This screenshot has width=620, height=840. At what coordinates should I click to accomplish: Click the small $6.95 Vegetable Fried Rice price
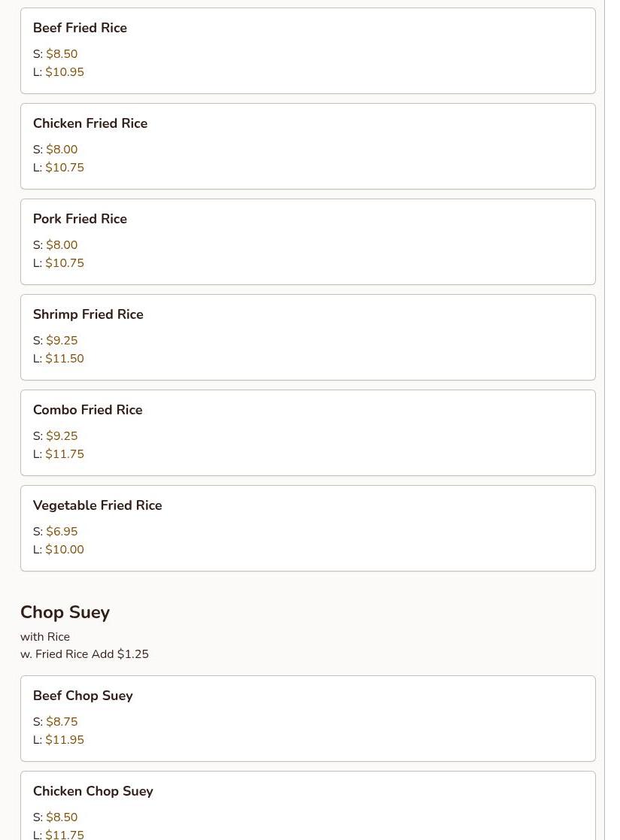pyautogui.click(x=62, y=532)
